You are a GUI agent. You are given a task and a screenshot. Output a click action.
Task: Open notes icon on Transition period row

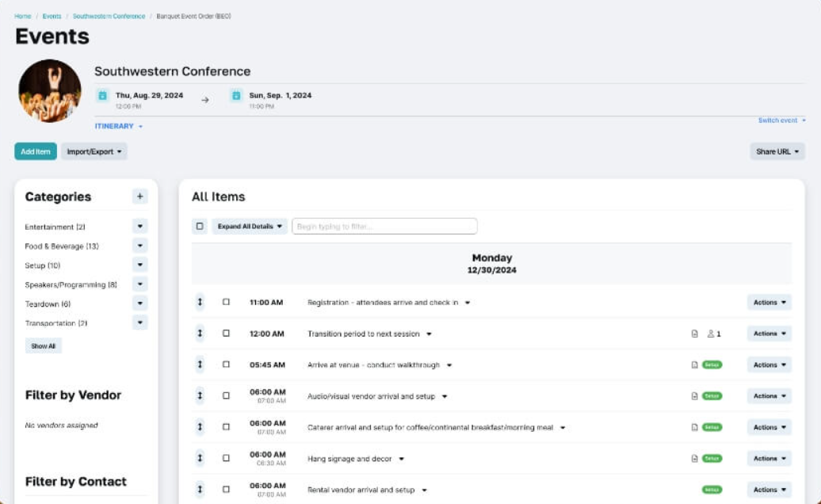point(694,334)
